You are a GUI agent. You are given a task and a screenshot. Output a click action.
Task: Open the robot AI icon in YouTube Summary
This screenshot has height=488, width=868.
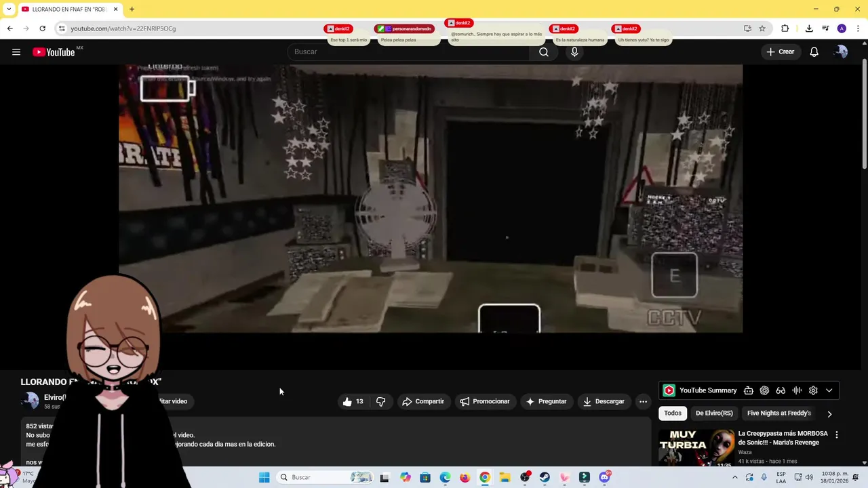(748, 390)
